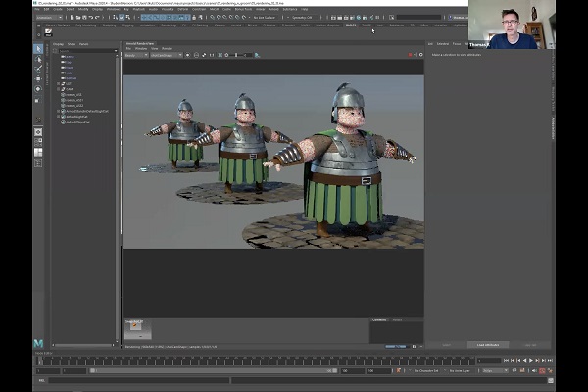Click the Play backwards button
The height and width of the screenshot is (392, 588).
pos(524,360)
